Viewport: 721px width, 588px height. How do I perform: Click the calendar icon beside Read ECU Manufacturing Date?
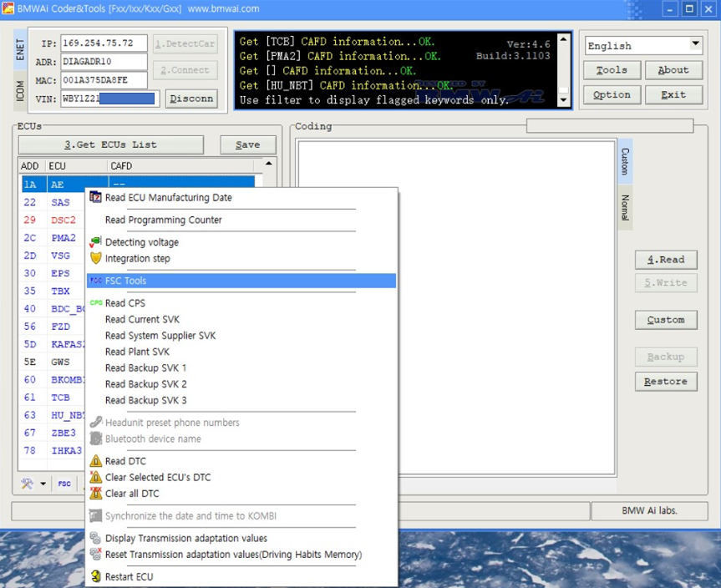click(95, 197)
